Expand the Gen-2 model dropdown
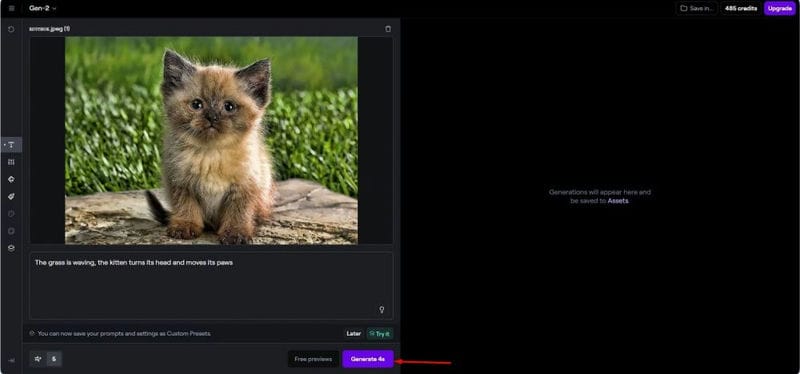Image resolution: width=800 pixels, height=374 pixels. [x=42, y=8]
